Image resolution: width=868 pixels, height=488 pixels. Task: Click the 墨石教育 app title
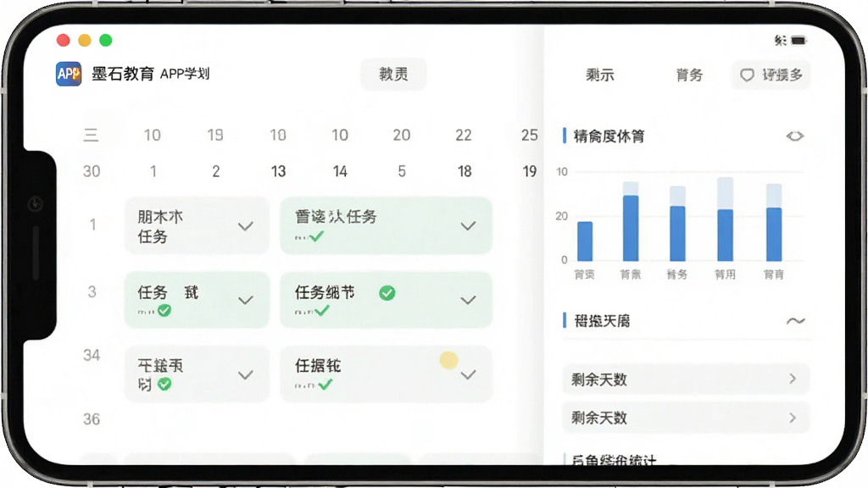coord(123,74)
